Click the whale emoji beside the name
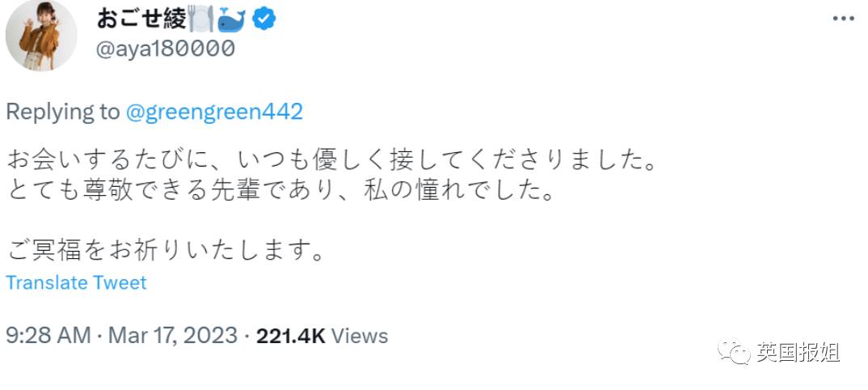Viewport: 868px width, 390px height. pyautogui.click(x=233, y=20)
